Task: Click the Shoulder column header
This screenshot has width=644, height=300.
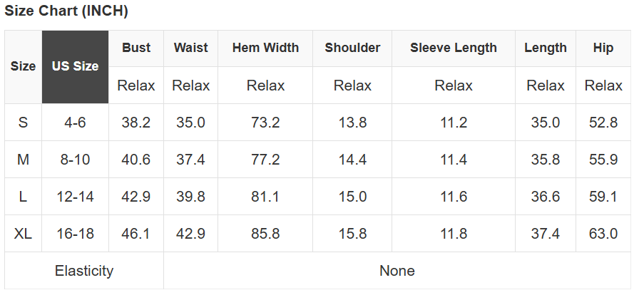Action: 352,48
